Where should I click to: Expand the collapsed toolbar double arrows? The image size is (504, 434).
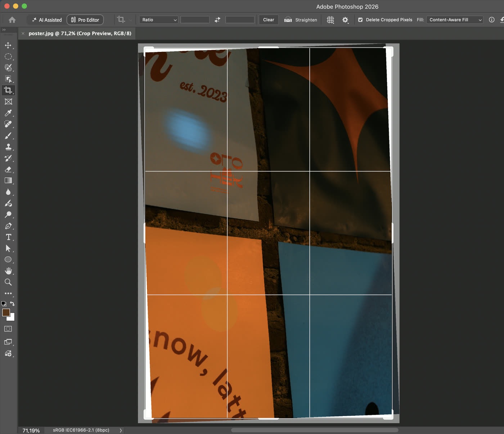pos(4,30)
